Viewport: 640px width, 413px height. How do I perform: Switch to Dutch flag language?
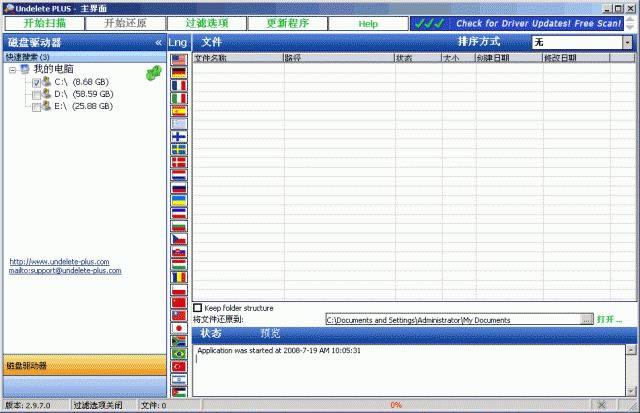(179, 175)
